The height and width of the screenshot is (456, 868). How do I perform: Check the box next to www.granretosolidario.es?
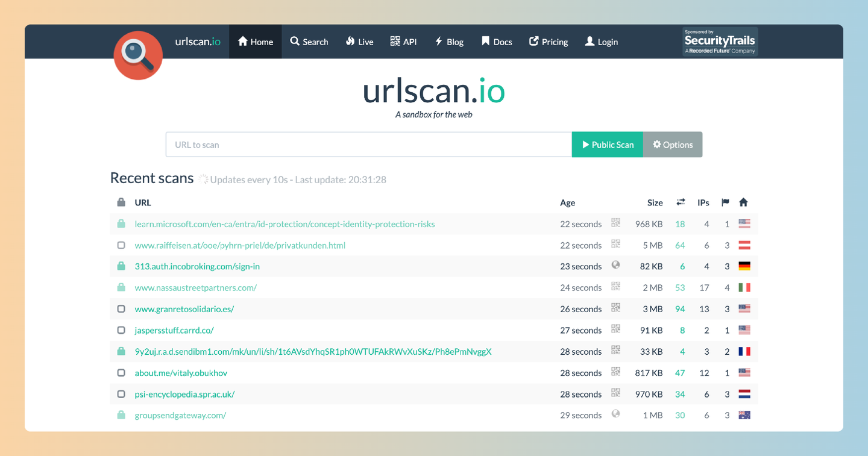tap(121, 308)
